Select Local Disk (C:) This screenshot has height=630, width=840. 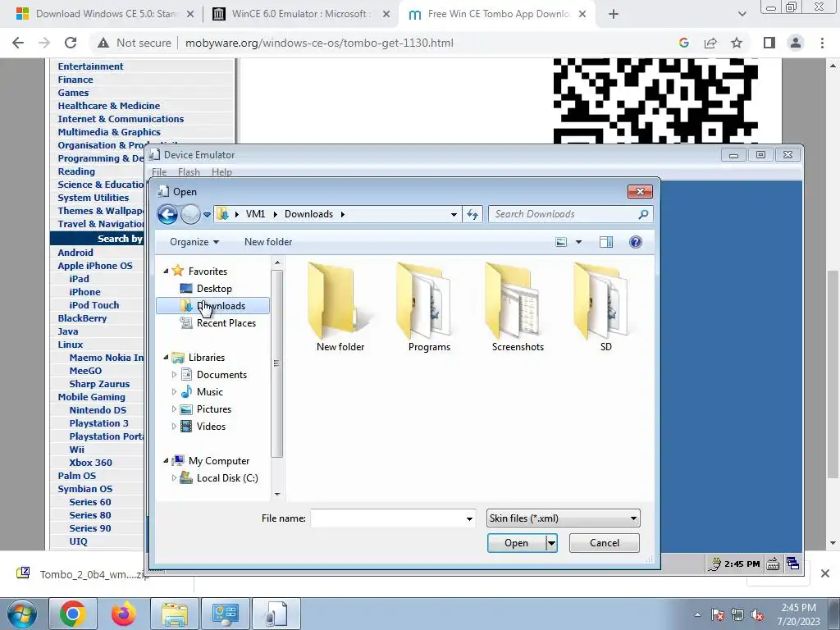pyautogui.click(x=227, y=478)
